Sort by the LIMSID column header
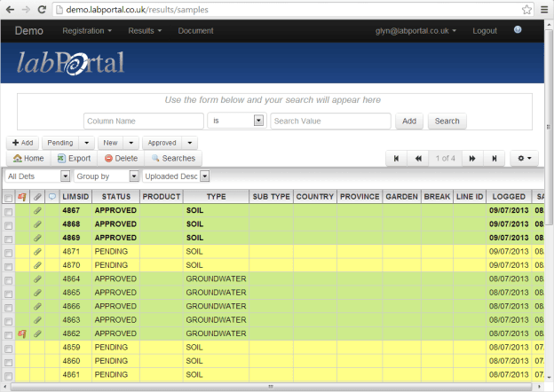Screen dimensions: 554x392 [x=75, y=197]
